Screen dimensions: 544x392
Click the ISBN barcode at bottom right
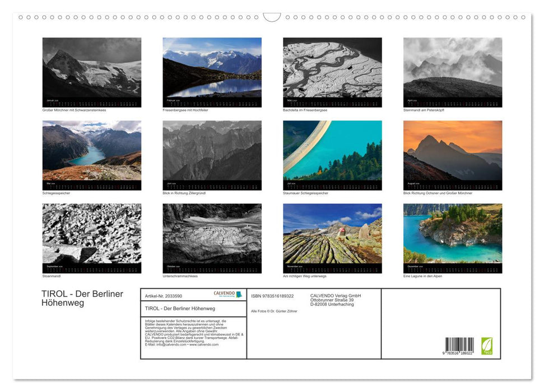[x=459, y=346]
